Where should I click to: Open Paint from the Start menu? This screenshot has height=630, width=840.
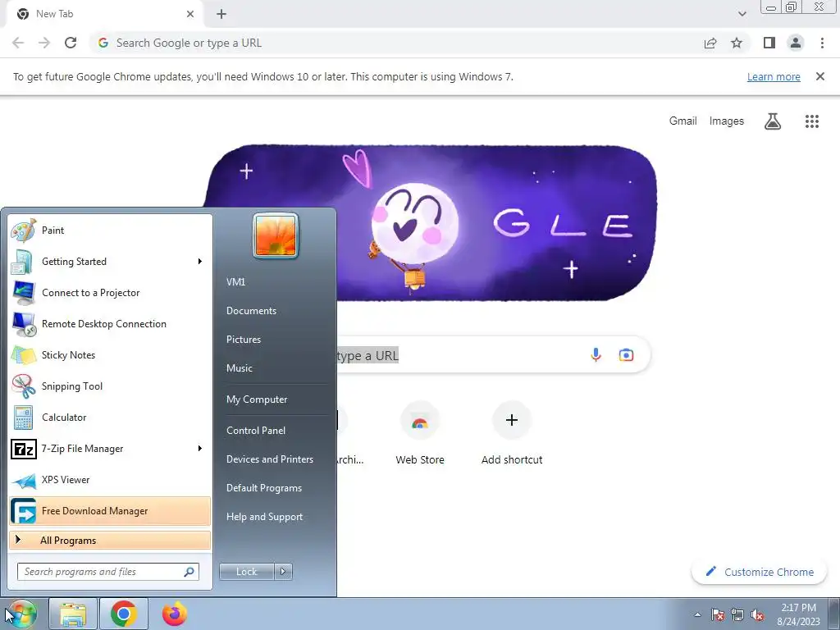[x=110, y=231]
